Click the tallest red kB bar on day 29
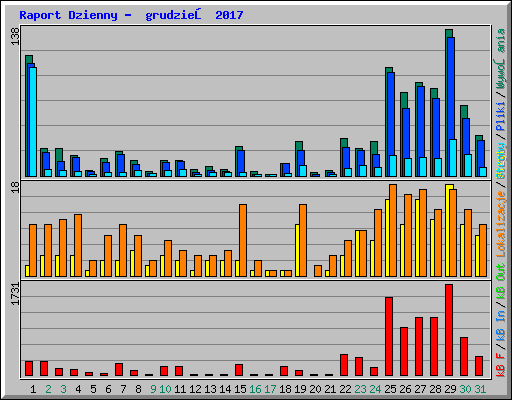The image size is (512, 400). click(449, 330)
